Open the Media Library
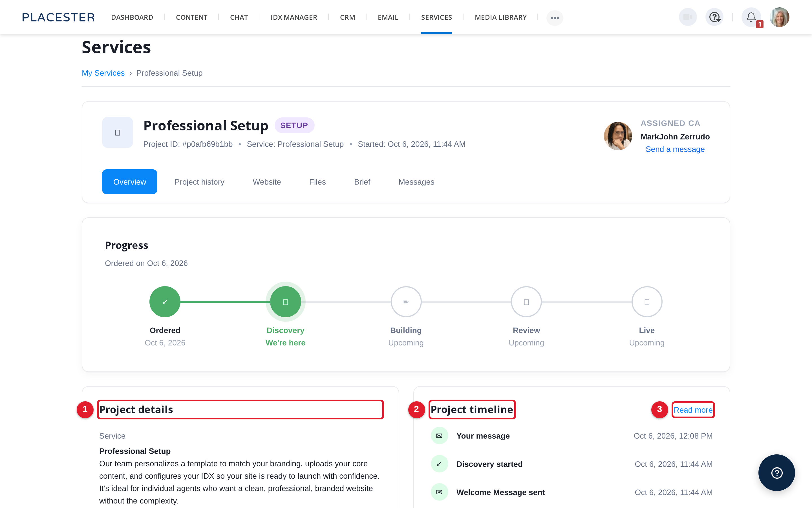This screenshot has width=812, height=508. click(501, 17)
